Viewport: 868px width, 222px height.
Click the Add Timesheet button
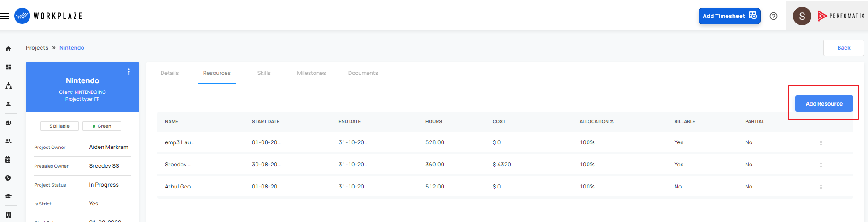tap(729, 16)
